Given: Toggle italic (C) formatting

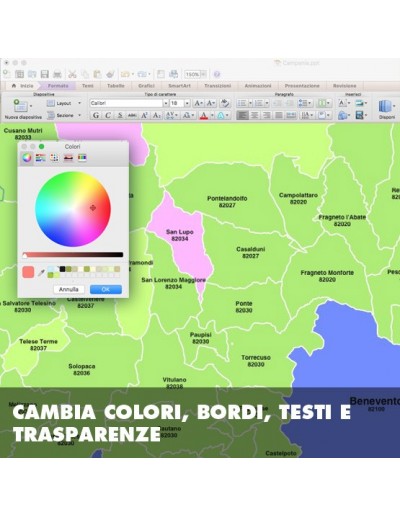Looking at the screenshot, I should click(x=108, y=115).
